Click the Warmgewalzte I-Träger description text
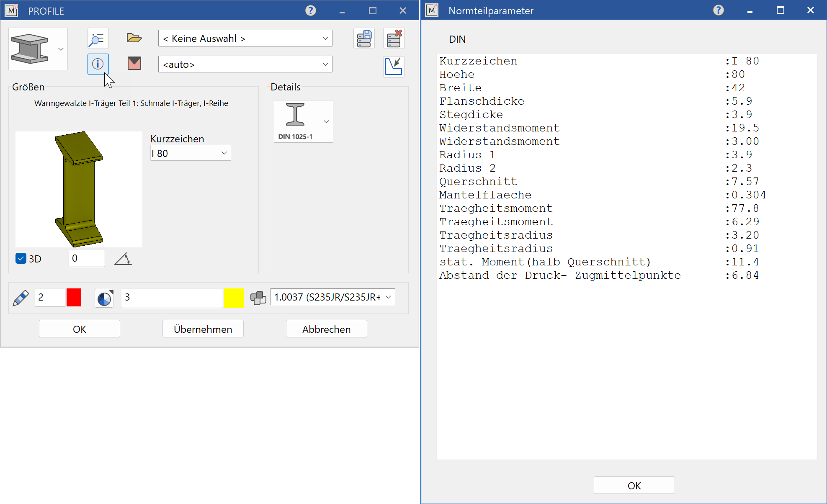The image size is (827, 504). [x=131, y=103]
